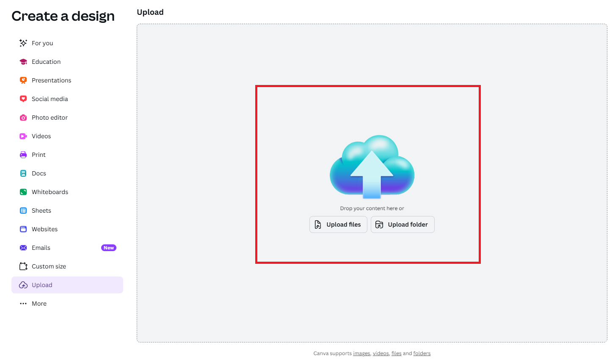The width and height of the screenshot is (615, 364).
Task: Follow the images link in footer
Action: (x=361, y=353)
